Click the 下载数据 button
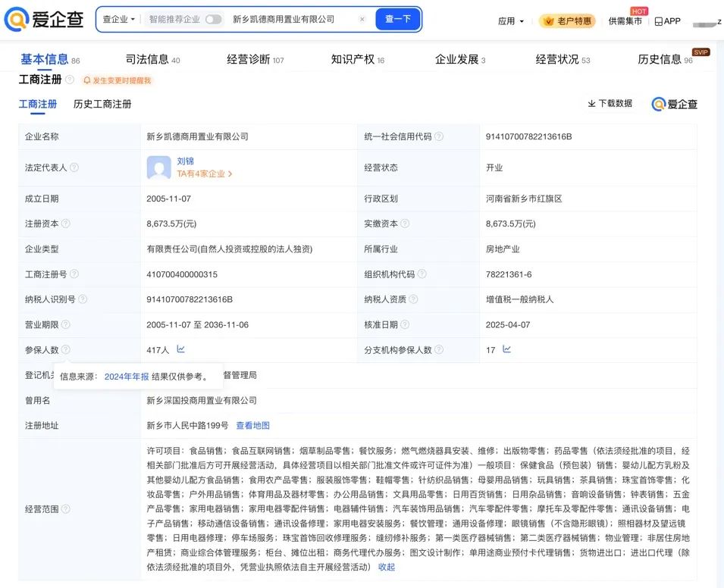This screenshot has width=724, height=588. tap(610, 104)
